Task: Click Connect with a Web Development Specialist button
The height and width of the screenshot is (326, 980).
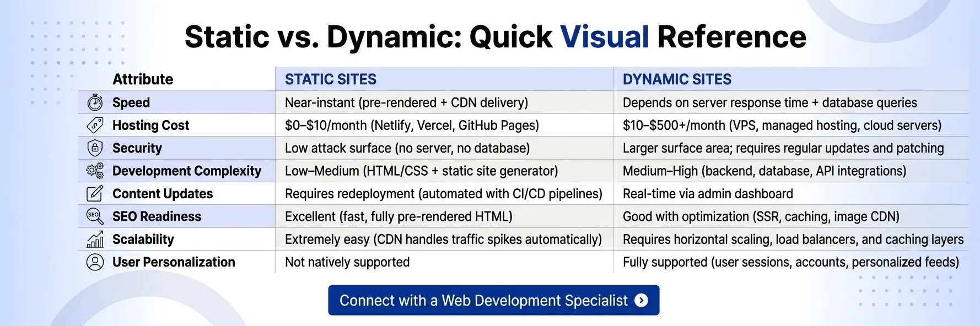Action: [493, 300]
